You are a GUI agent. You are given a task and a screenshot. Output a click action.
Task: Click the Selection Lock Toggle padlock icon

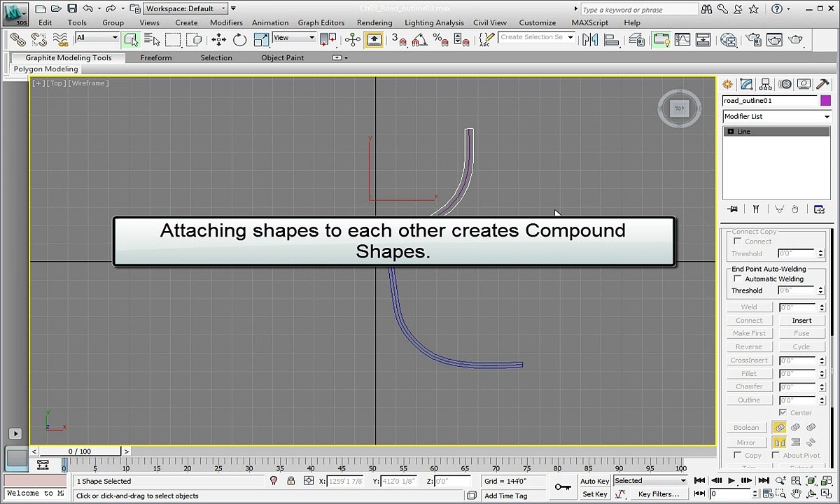tap(290, 481)
